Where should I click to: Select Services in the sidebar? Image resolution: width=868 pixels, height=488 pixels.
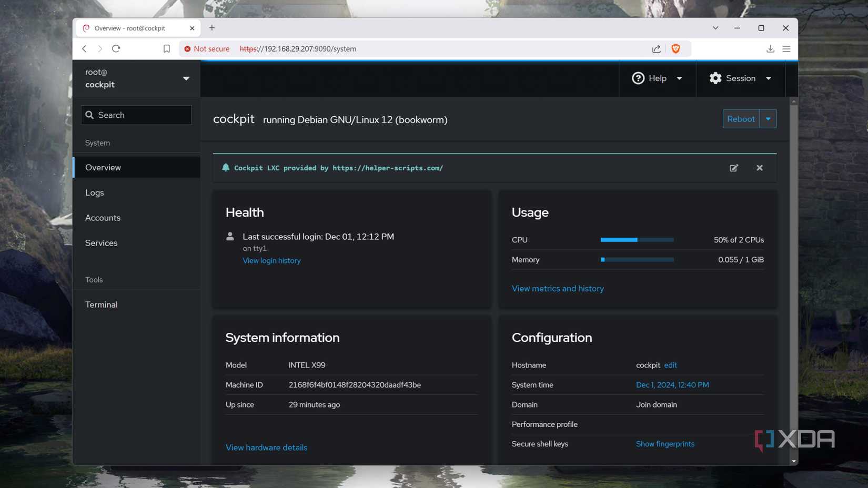(102, 243)
